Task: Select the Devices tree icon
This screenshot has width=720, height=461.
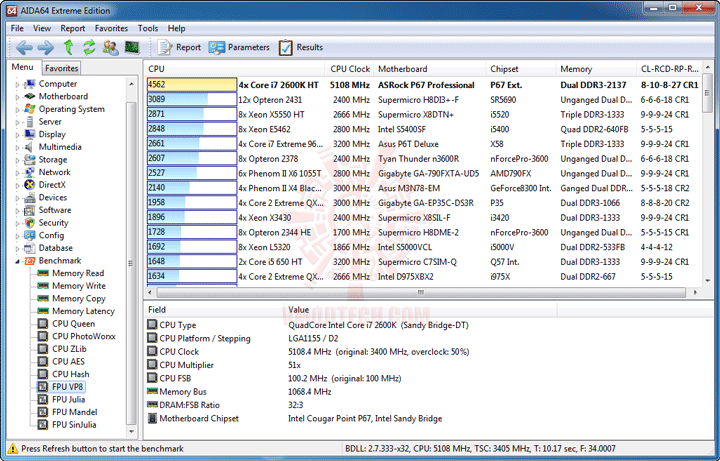Action: click(x=30, y=197)
